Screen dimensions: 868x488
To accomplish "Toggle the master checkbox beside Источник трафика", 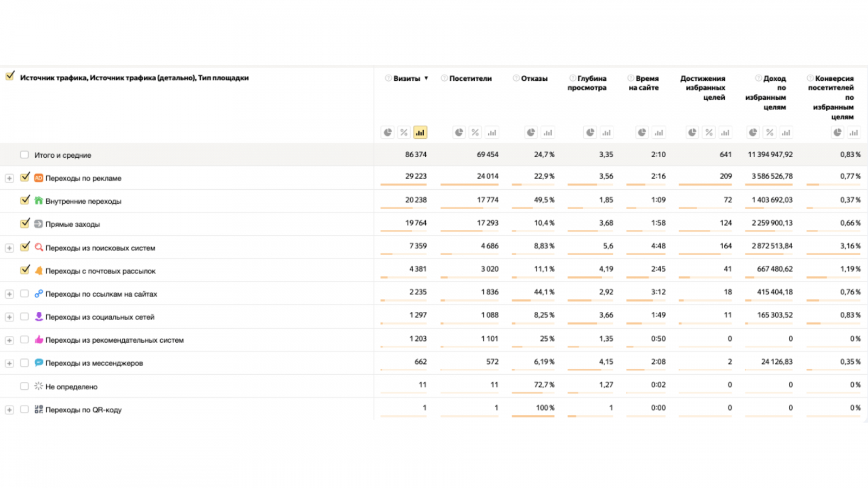I will (10, 76).
